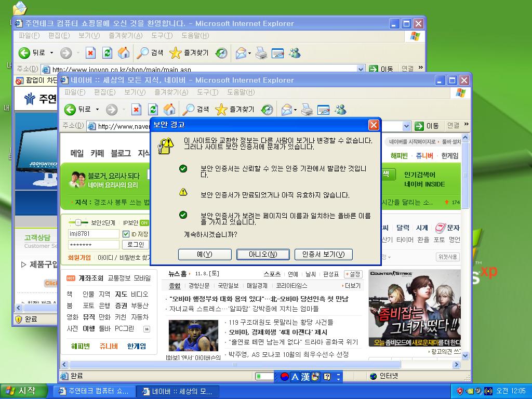Toggle the 'A' input mode button in language bar
Viewport: 532px width, 399px height.
(295, 377)
